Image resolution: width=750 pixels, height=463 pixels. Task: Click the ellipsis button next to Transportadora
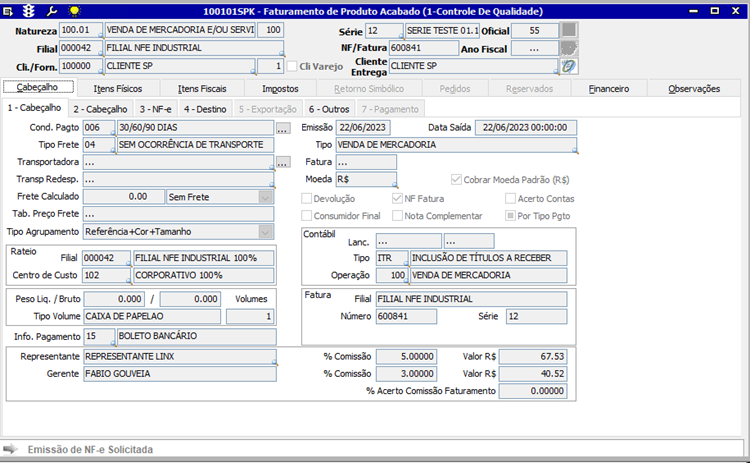tap(283, 162)
